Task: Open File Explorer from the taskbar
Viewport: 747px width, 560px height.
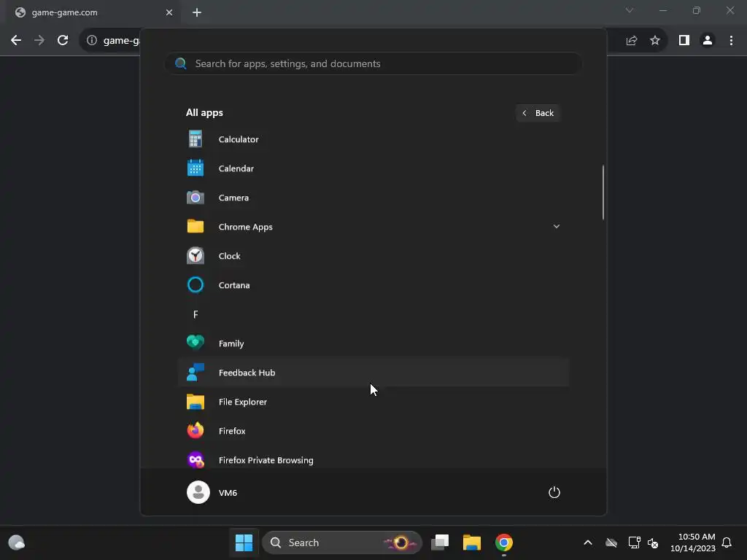Action: pyautogui.click(x=472, y=542)
